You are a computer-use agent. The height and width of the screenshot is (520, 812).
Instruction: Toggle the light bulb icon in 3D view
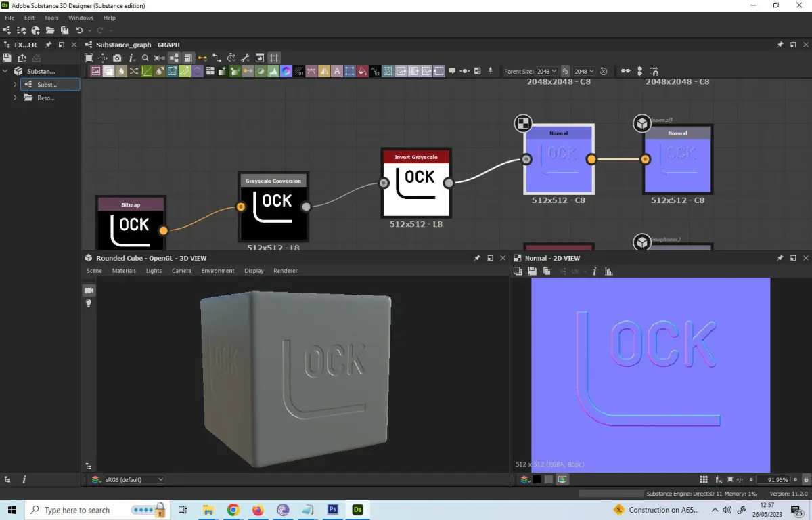coord(88,303)
